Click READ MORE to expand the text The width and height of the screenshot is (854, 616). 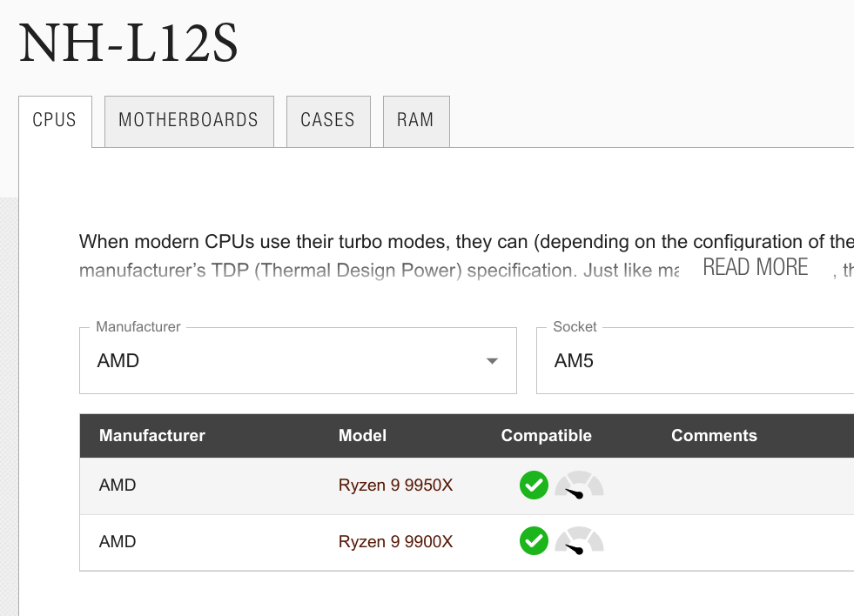(756, 267)
